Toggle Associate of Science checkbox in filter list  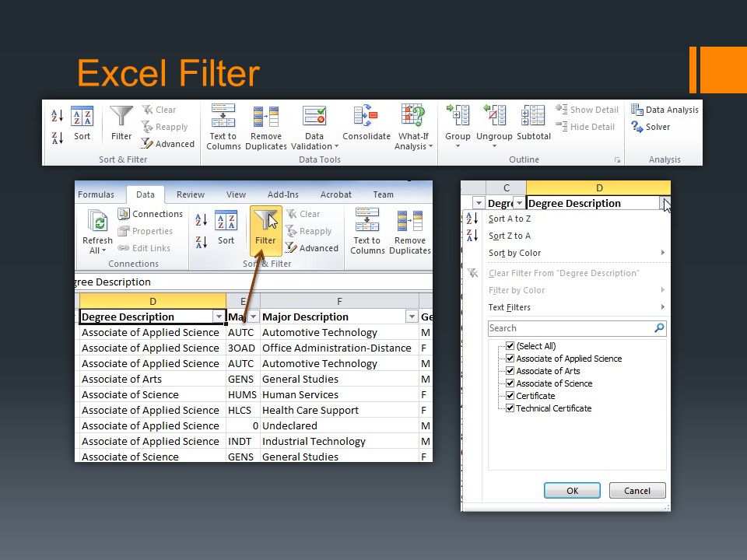click(x=510, y=383)
